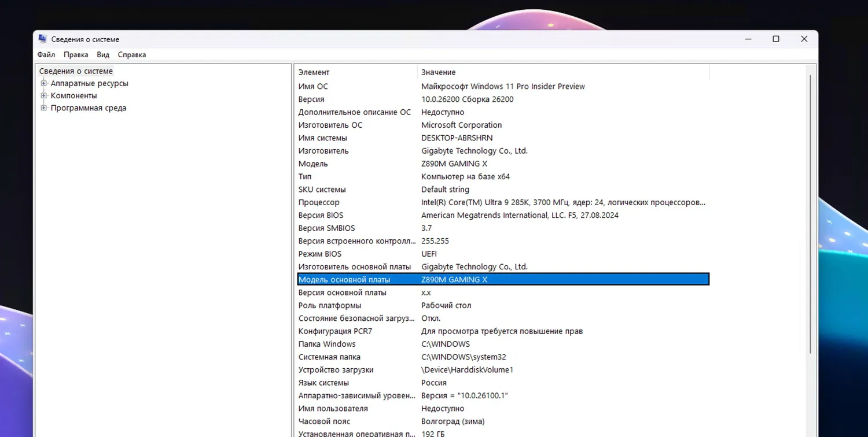Maximize the System Information window
The height and width of the screenshot is (437, 868).
click(776, 39)
